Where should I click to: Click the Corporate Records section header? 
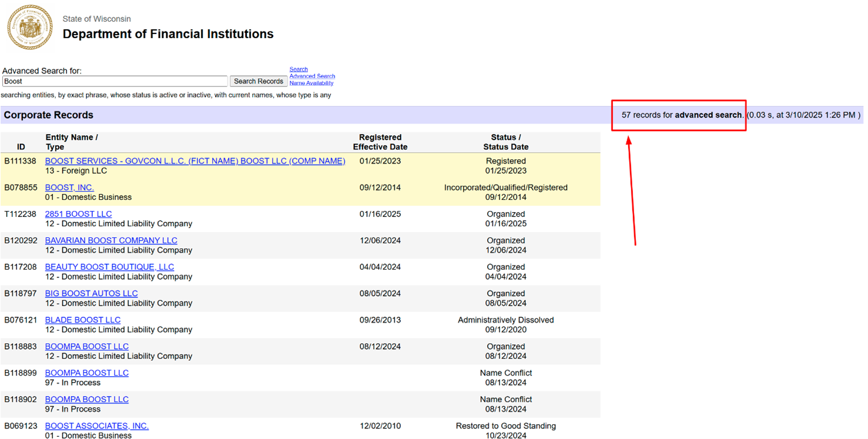pos(48,115)
